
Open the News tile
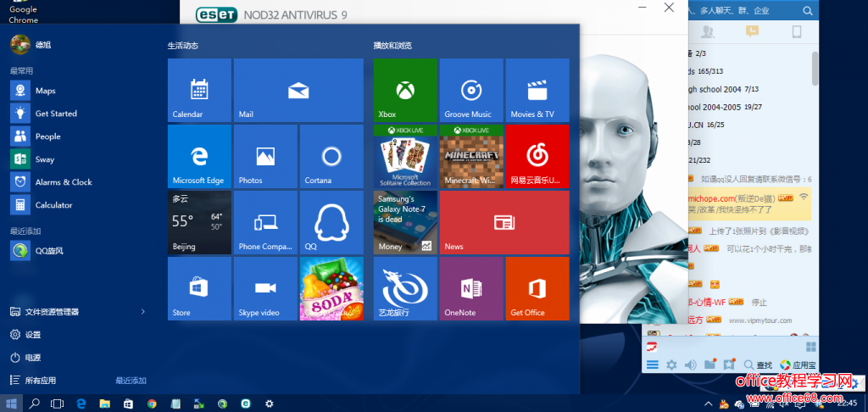point(504,222)
